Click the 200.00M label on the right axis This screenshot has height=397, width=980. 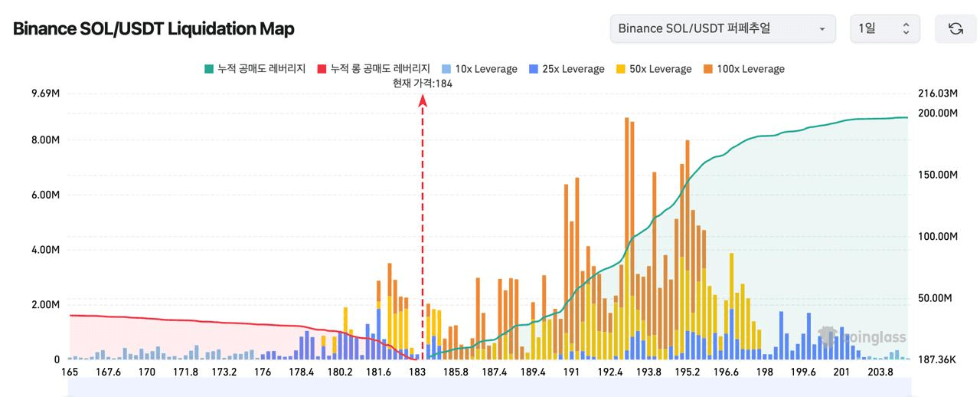938,113
